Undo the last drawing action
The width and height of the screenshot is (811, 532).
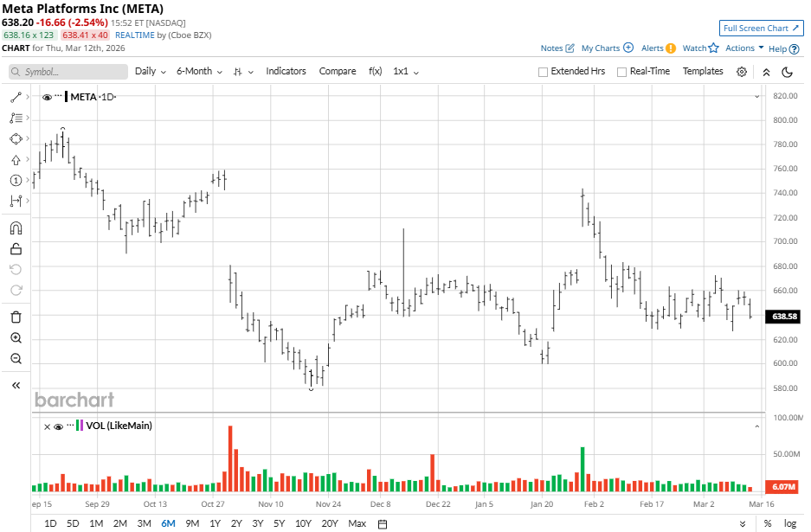click(x=16, y=269)
